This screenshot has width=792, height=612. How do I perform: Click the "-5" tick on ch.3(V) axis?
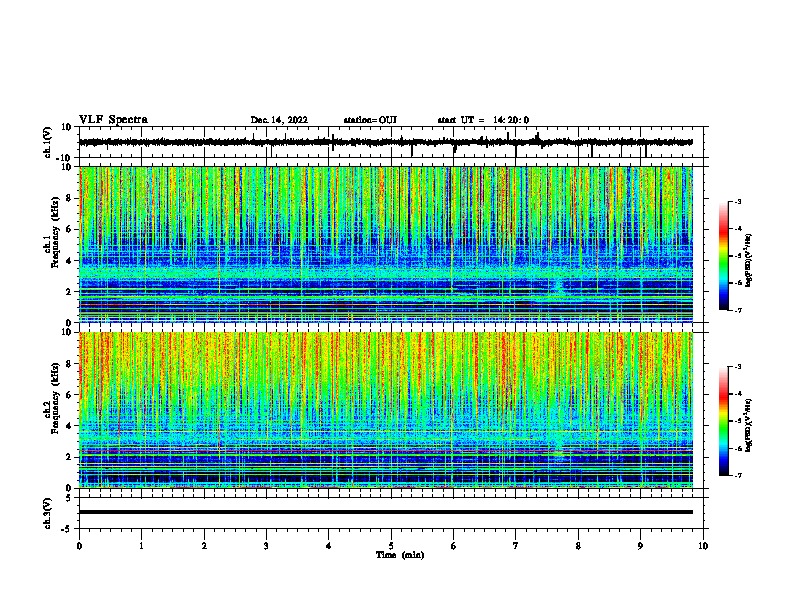pyautogui.click(x=67, y=529)
